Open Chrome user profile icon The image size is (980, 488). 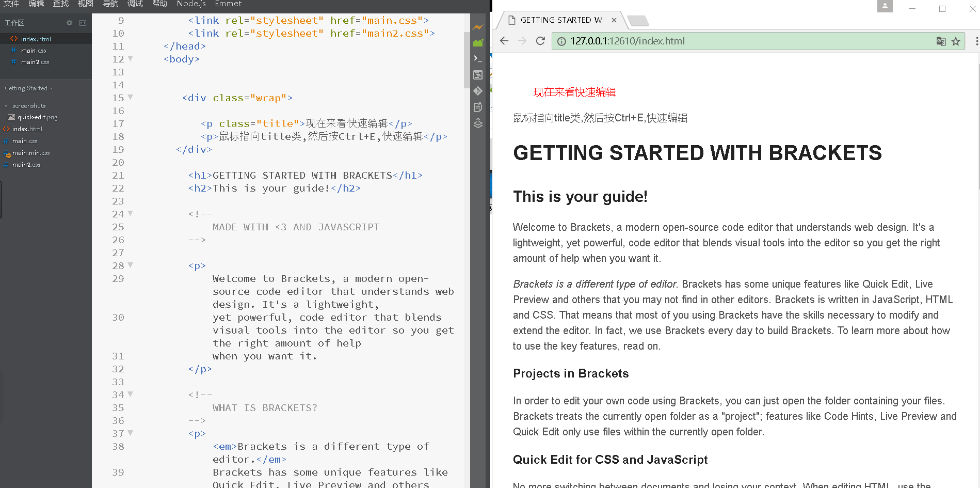pos(885,6)
